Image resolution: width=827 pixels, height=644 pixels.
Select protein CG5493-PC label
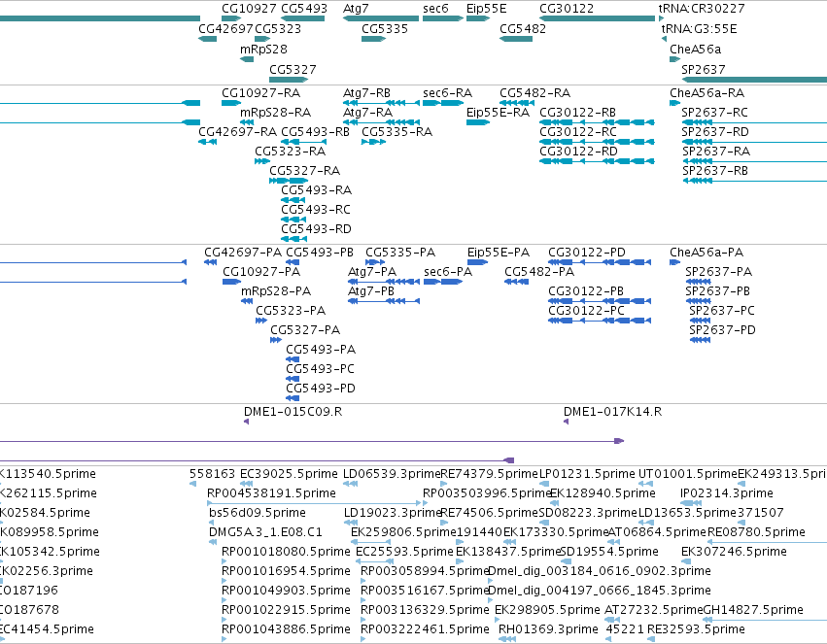tap(320, 369)
